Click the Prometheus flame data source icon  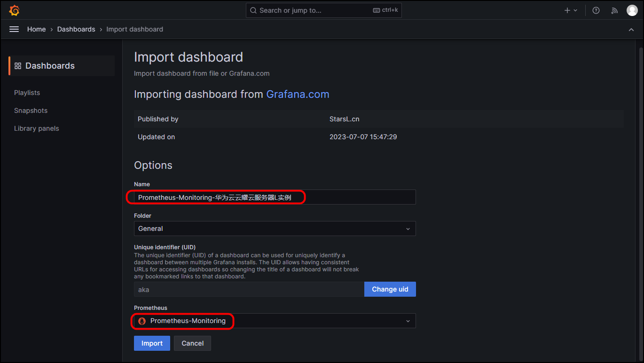pos(142,321)
